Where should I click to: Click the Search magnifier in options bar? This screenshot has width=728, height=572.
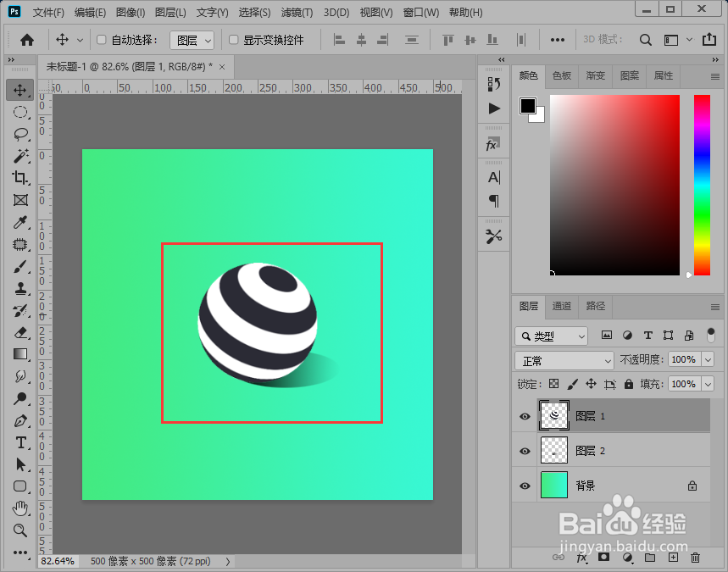645,40
